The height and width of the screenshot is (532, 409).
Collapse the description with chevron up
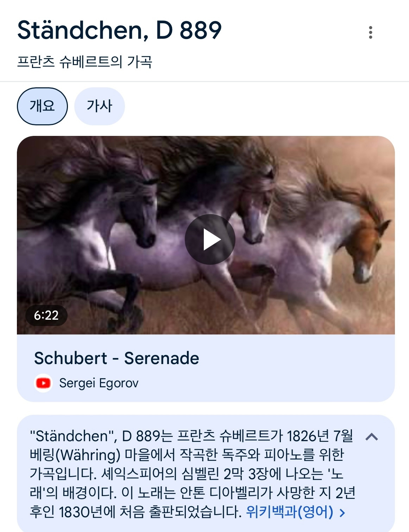point(372,437)
